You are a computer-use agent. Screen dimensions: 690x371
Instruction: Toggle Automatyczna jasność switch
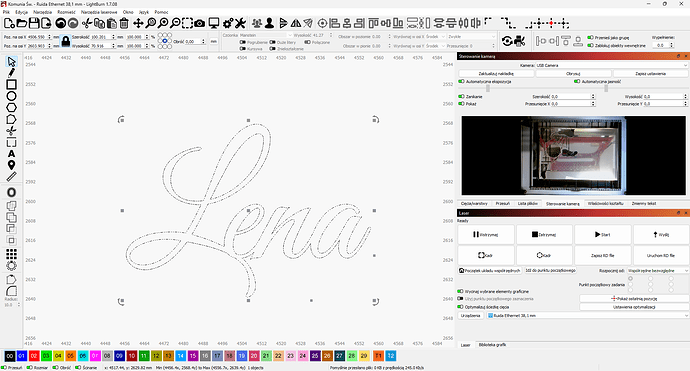577,81
